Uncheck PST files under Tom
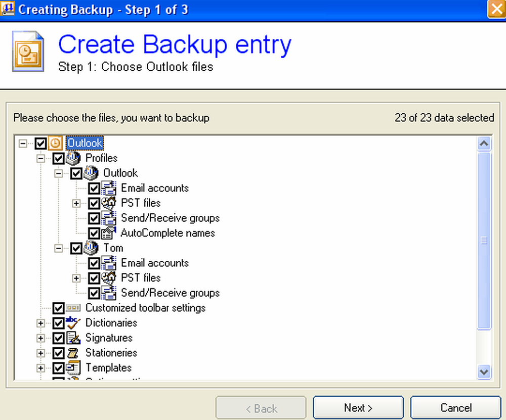 (x=94, y=278)
